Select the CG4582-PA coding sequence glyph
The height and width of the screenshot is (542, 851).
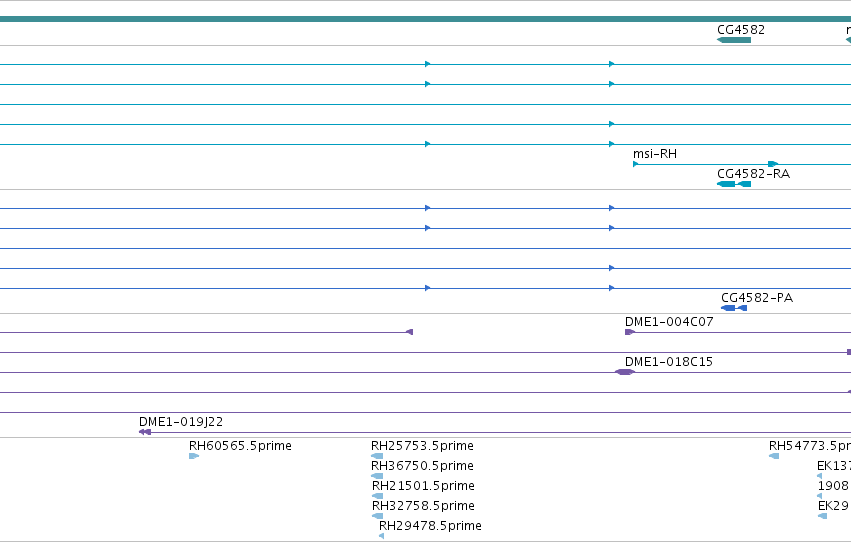pos(734,308)
